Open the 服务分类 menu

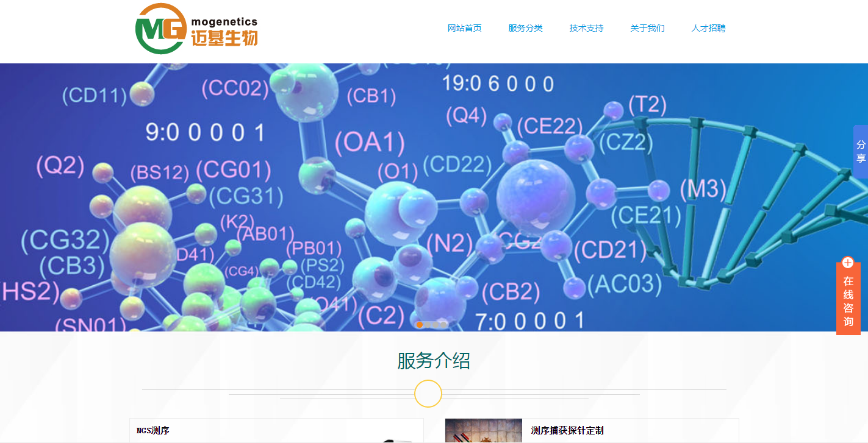(x=525, y=28)
